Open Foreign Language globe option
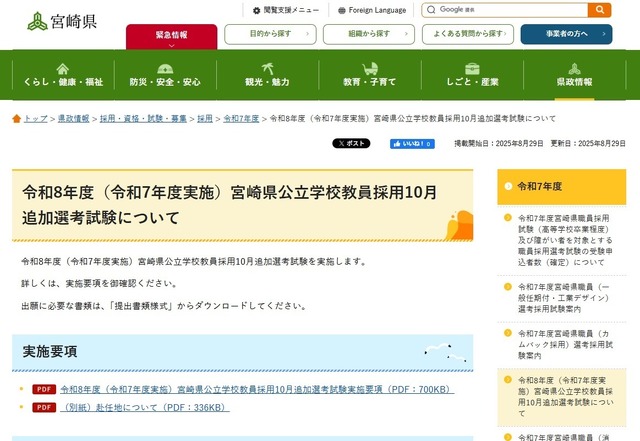 tap(372, 10)
